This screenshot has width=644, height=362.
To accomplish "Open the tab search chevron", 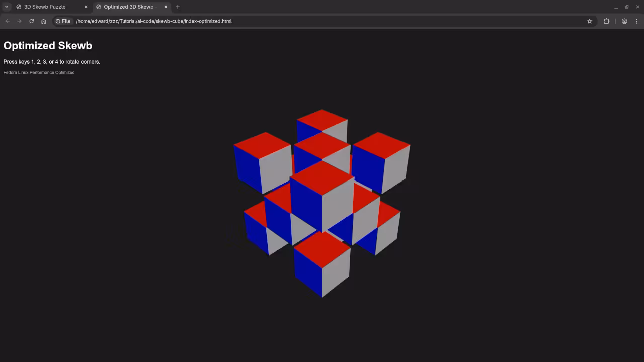I will click(x=6, y=7).
